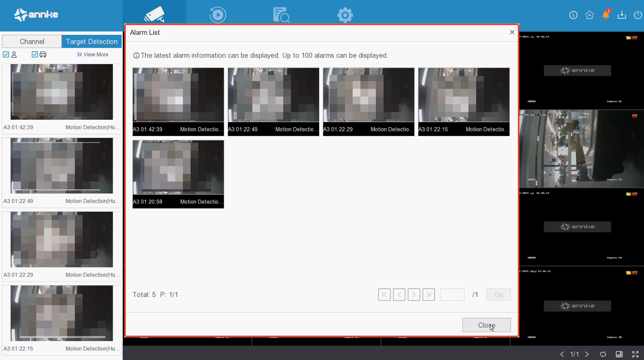This screenshot has width=644, height=360.
Task: Open the Playback tab
Action: coord(218,15)
